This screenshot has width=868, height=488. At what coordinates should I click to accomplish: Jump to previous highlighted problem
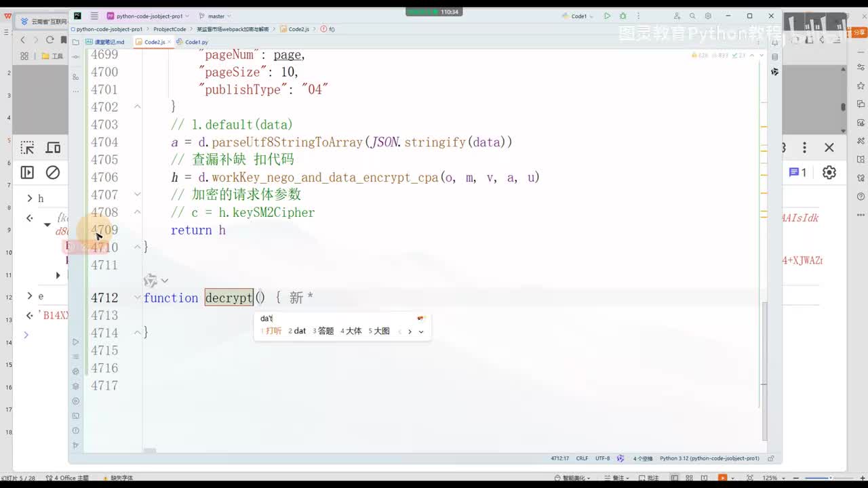[x=751, y=56]
